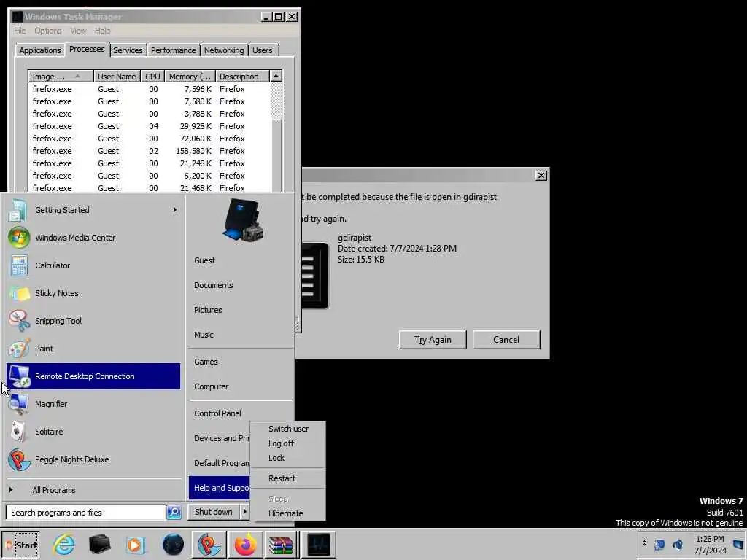Open Sticky Notes

coord(93,293)
